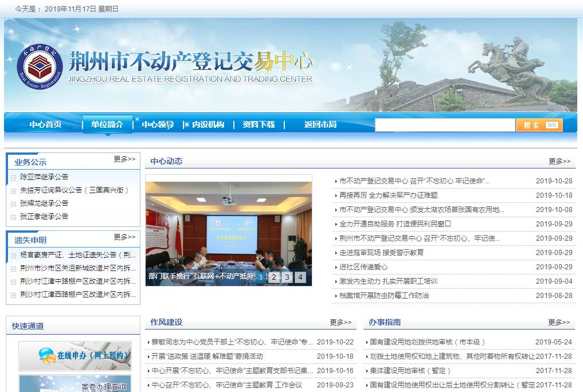The height and width of the screenshot is (392, 583).
Task: Expand 更多>> in 业务公示 panel
Action: coord(124,159)
